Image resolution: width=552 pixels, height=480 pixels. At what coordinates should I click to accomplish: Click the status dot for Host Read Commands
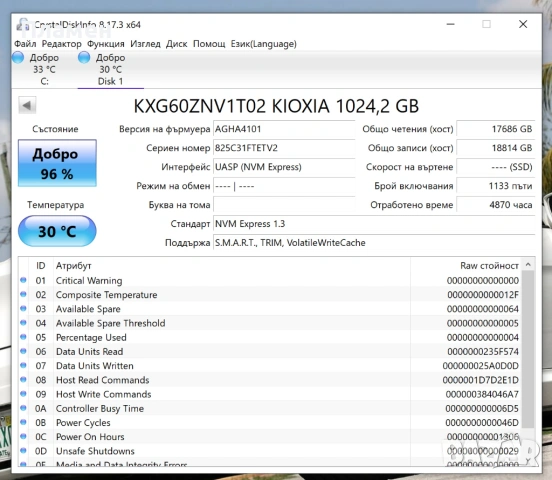[23, 379]
